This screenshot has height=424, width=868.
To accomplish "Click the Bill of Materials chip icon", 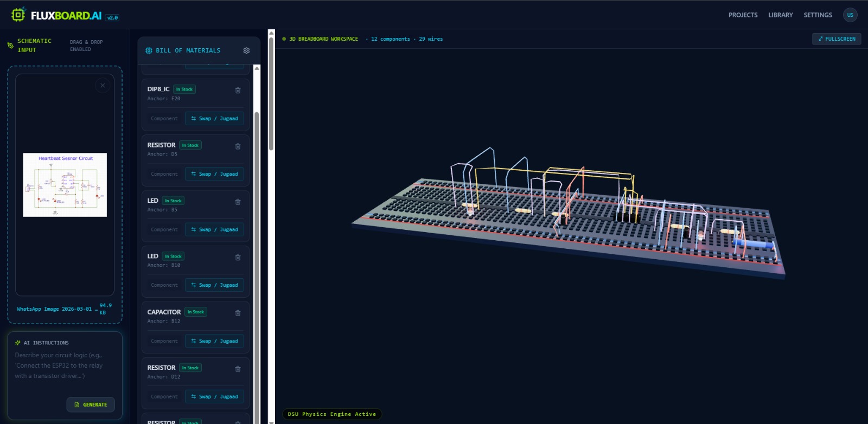I will [x=149, y=50].
